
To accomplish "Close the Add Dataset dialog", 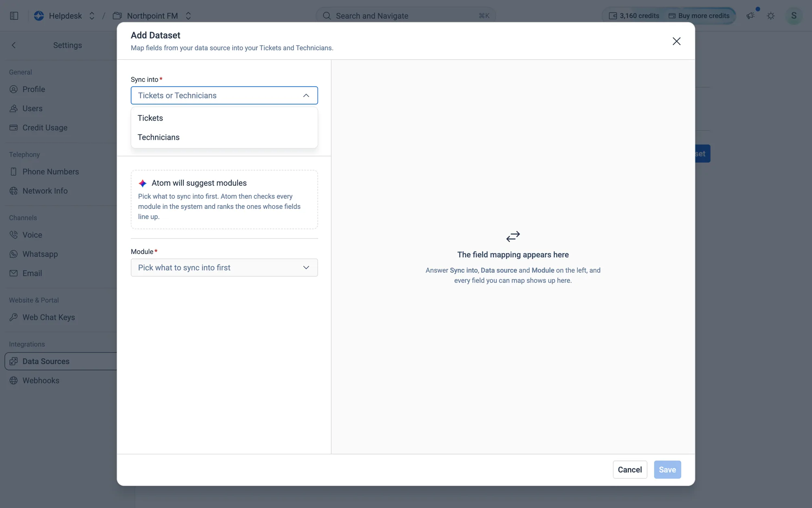I will 676,41.
